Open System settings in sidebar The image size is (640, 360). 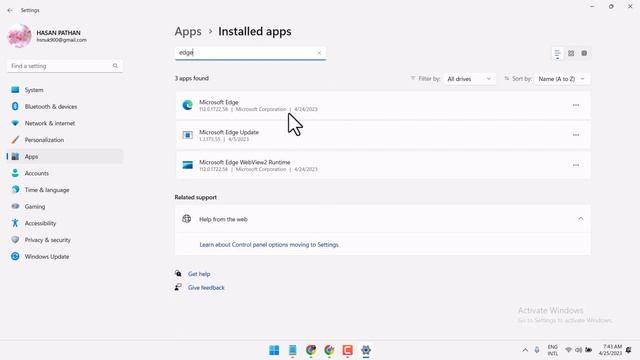click(64, 90)
